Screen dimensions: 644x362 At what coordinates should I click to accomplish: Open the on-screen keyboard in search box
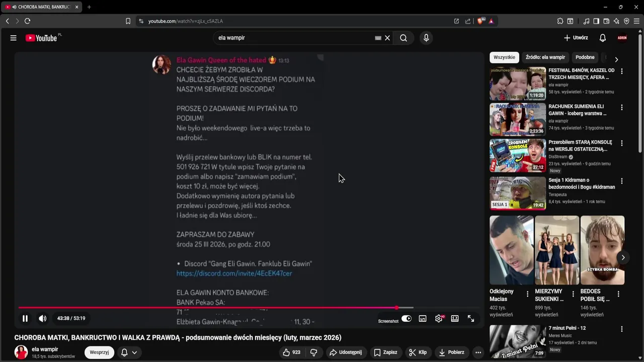(x=378, y=38)
